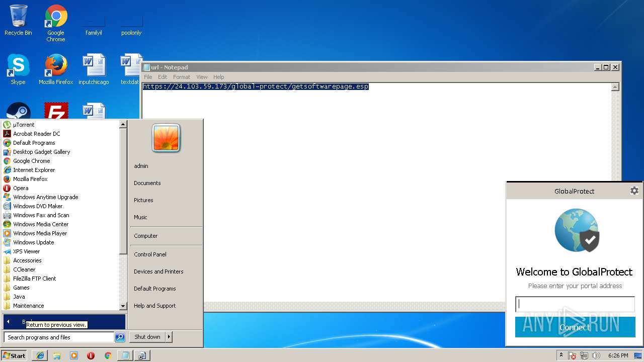Open Shut down options arrow
Image resolution: width=644 pixels, height=362 pixels.
(169, 337)
